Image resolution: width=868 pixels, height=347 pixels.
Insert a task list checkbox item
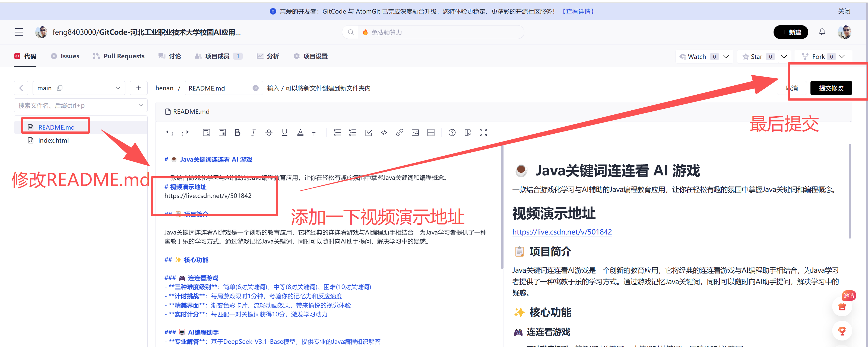368,133
